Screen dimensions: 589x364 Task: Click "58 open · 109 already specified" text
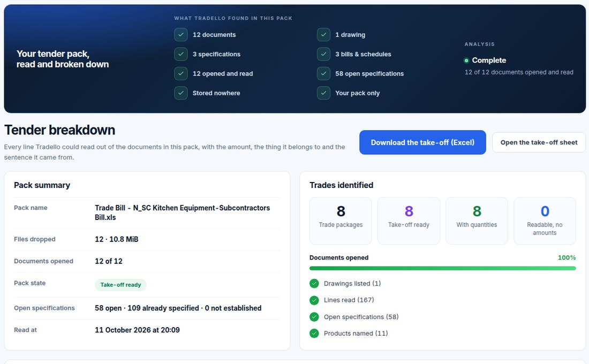pos(178,308)
